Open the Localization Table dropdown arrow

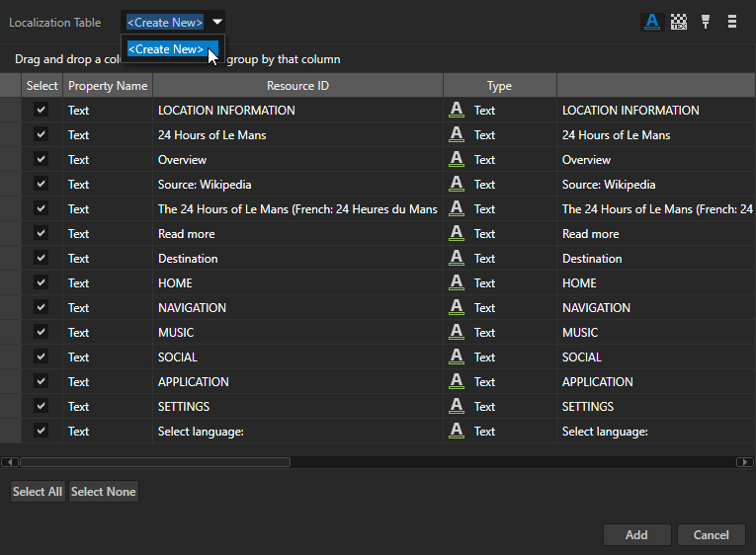coord(217,22)
